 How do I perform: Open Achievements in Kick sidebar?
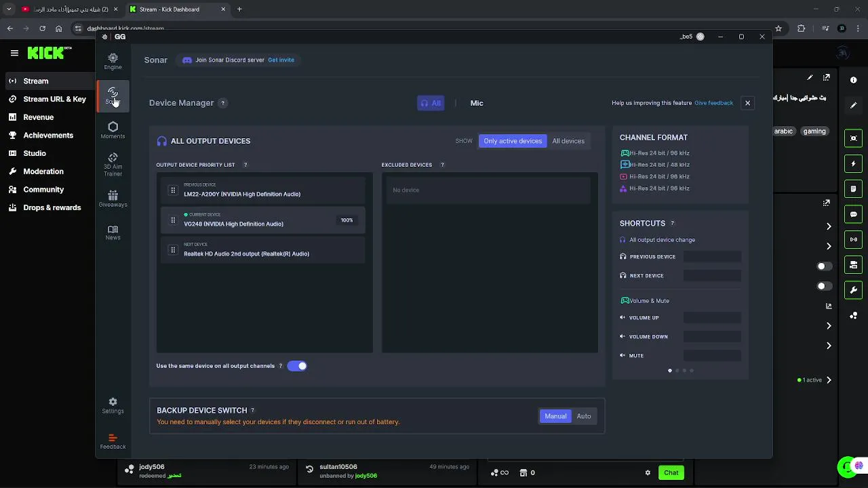[x=48, y=135]
